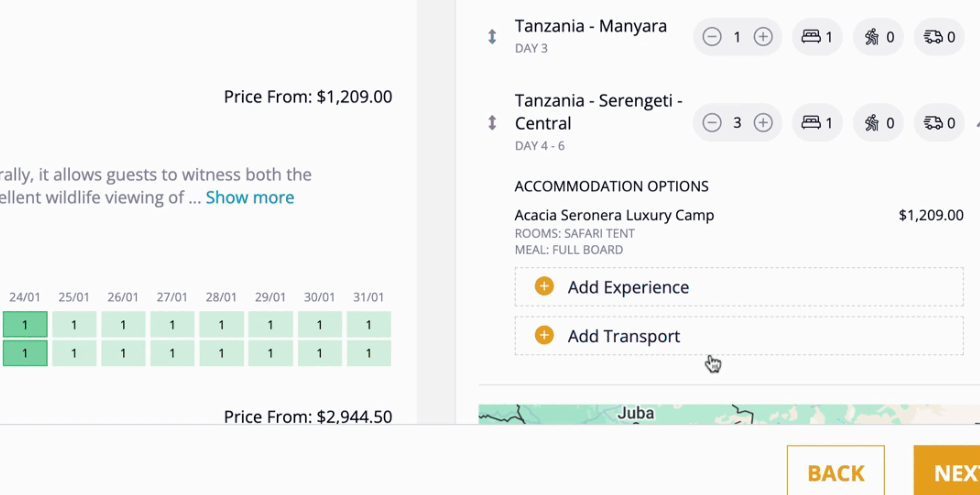Increase nights for Tanzania - Manyara
Image resolution: width=980 pixels, height=495 pixels.
[x=763, y=37]
